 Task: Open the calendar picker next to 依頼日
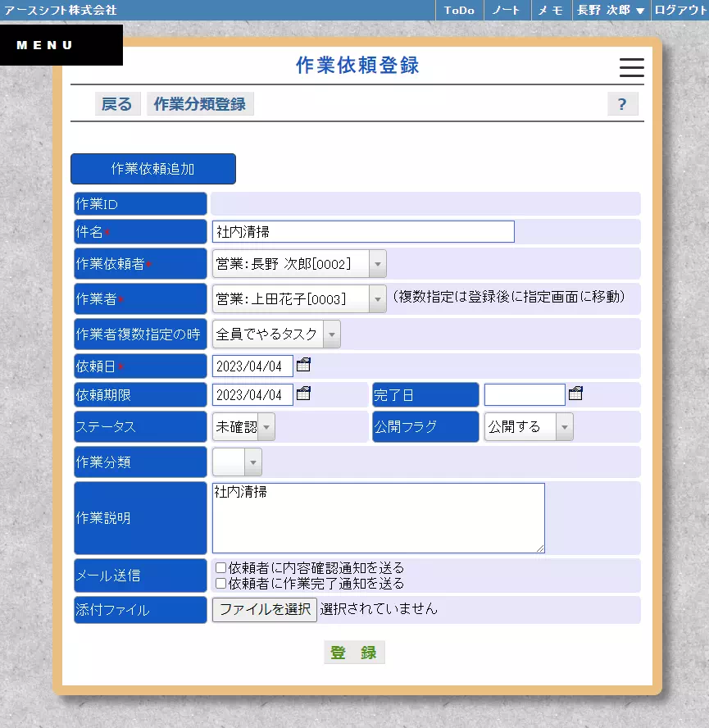tap(303, 365)
